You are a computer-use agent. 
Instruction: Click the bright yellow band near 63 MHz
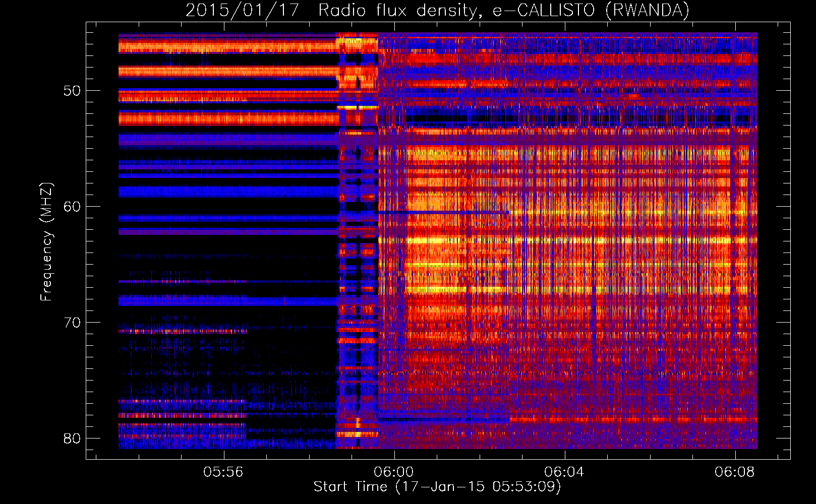pos(504,240)
